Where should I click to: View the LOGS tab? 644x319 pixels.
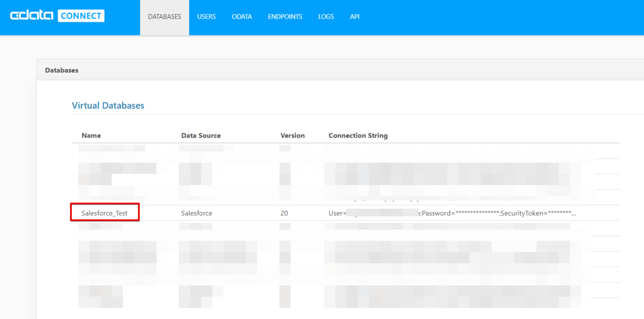coord(326,17)
